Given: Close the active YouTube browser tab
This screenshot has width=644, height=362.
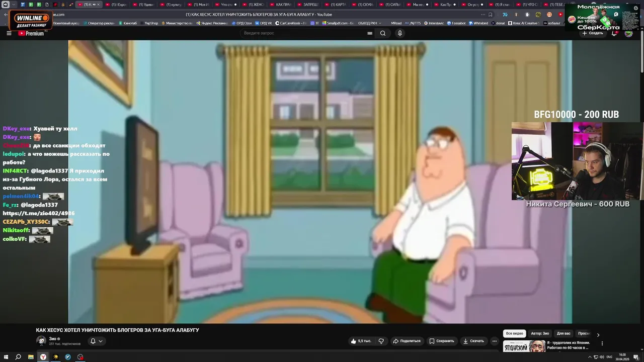Looking at the screenshot, I should coord(99,5).
